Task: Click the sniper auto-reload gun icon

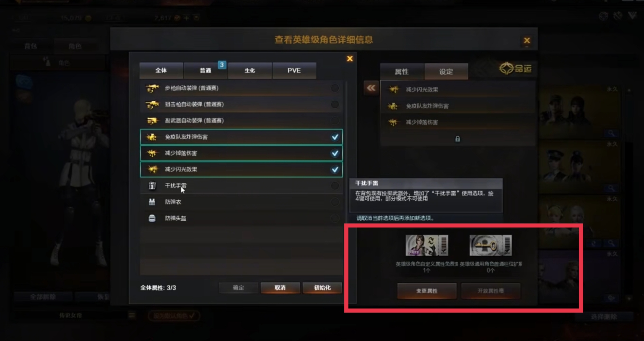Action: point(152,104)
